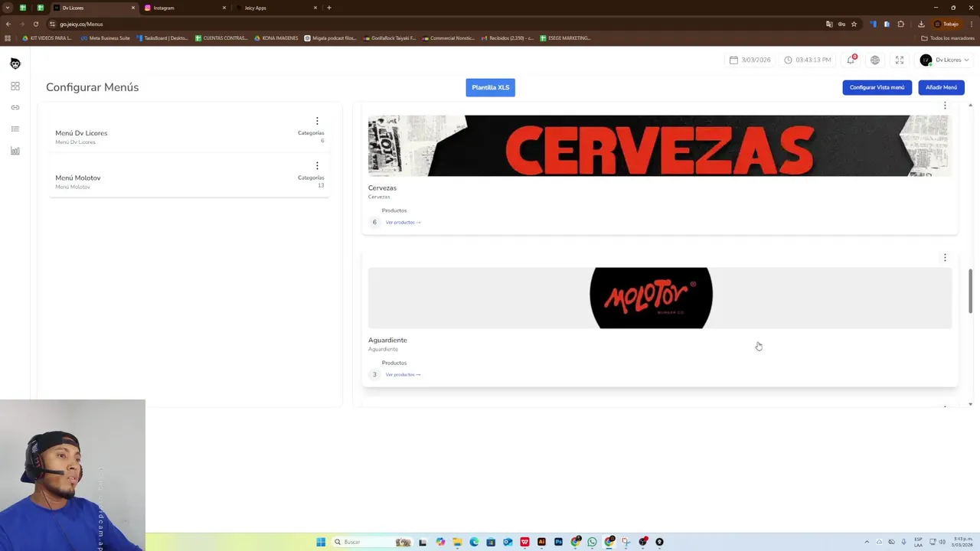Open Meta Business Suite bookmark
Viewport: 980px width, 551px height.
point(106,37)
